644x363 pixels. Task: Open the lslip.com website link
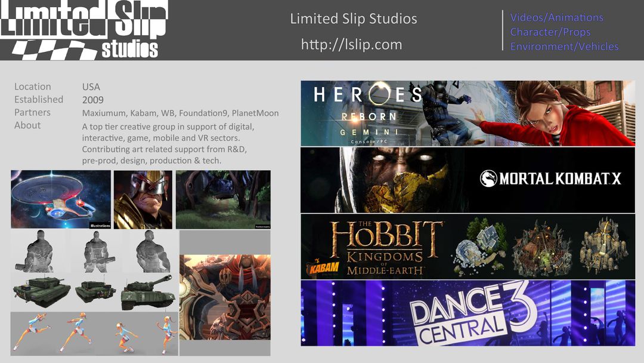click(x=352, y=45)
